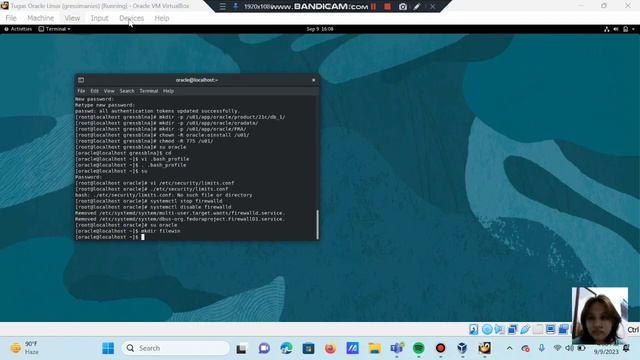Image resolution: width=640 pixels, height=360 pixels.
Task: Click VirtualBox hard disk status icon
Action: click(x=473, y=329)
